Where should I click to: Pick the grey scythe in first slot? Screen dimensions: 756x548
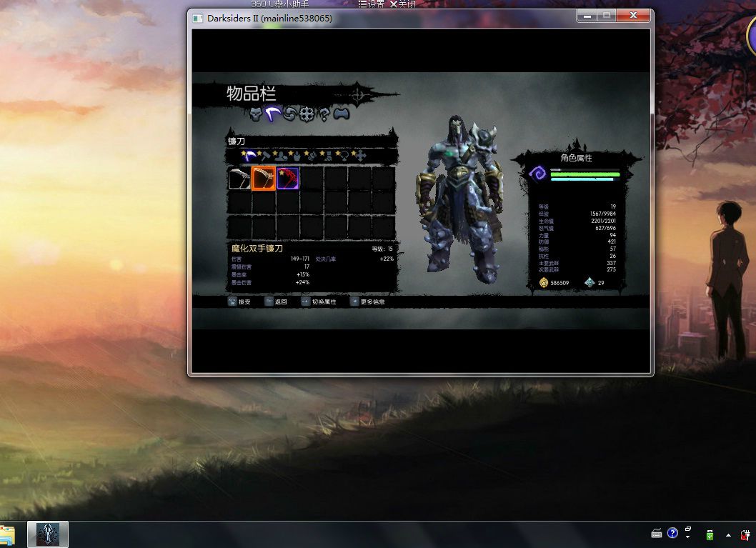[239, 179]
